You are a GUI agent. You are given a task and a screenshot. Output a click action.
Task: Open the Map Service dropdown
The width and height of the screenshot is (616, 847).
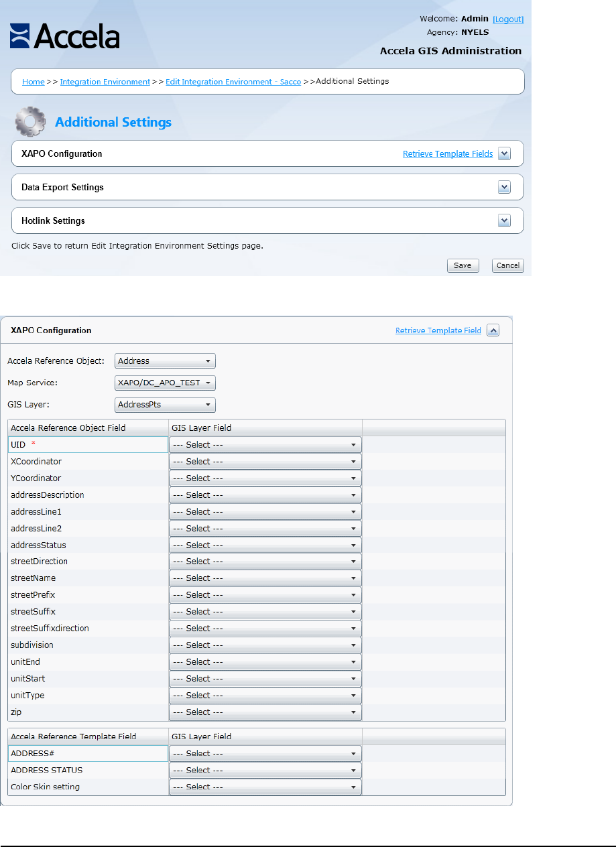coord(165,383)
